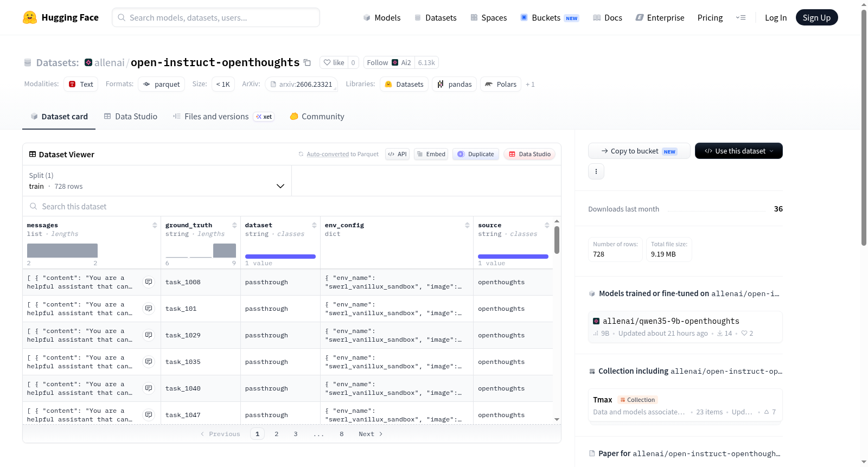Open conversation viewer icon in task_1029 row
Image resolution: width=868 pixels, height=467 pixels.
click(149, 335)
